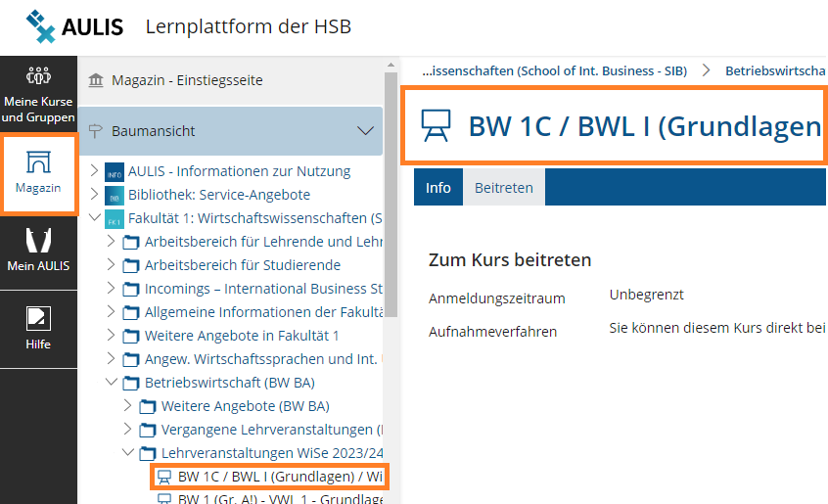Click folder icon for Vergangene Lehrveranstaltungen
This screenshot has height=504, width=828.
[x=148, y=430]
